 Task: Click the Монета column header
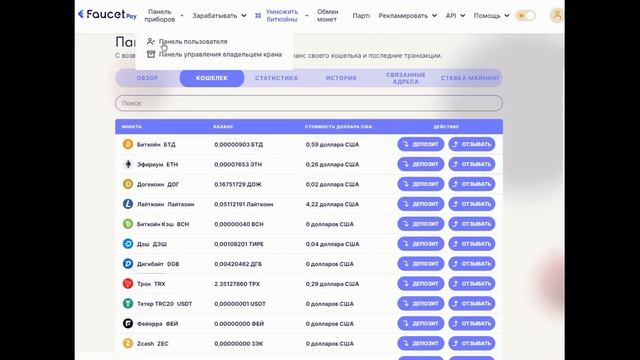click(x=131, y=127)
